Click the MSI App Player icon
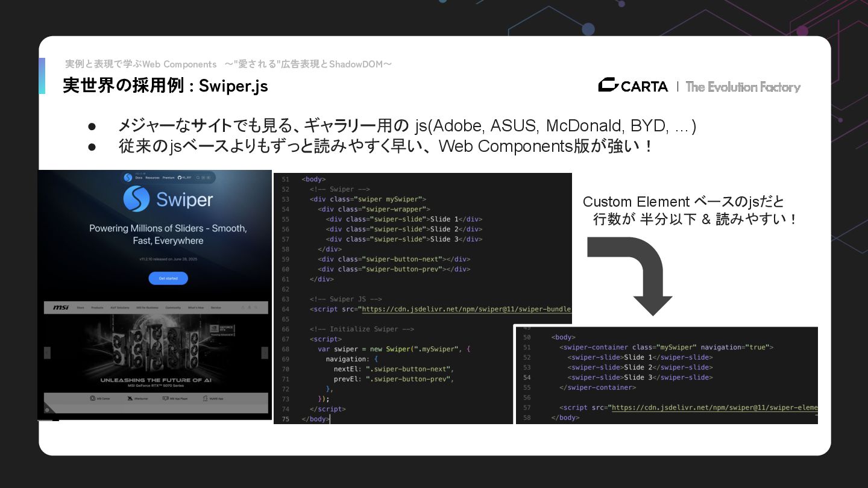The image size is (868, 488). [165, 398]
